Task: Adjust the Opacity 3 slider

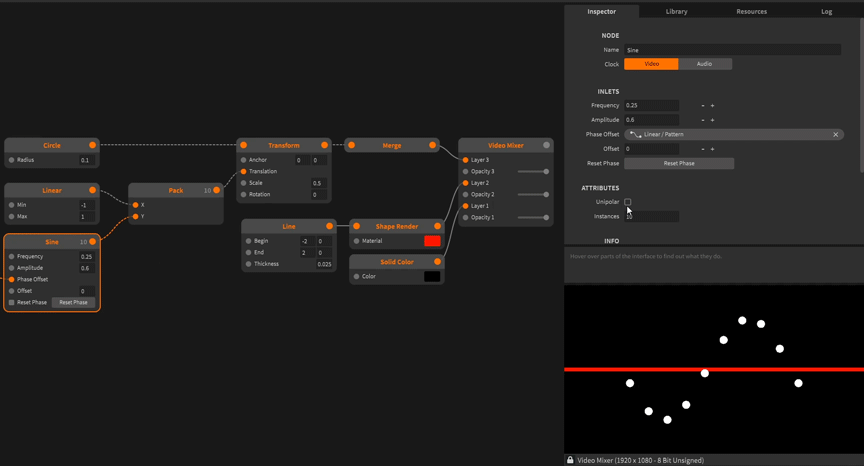Action: tap(532, 171)
